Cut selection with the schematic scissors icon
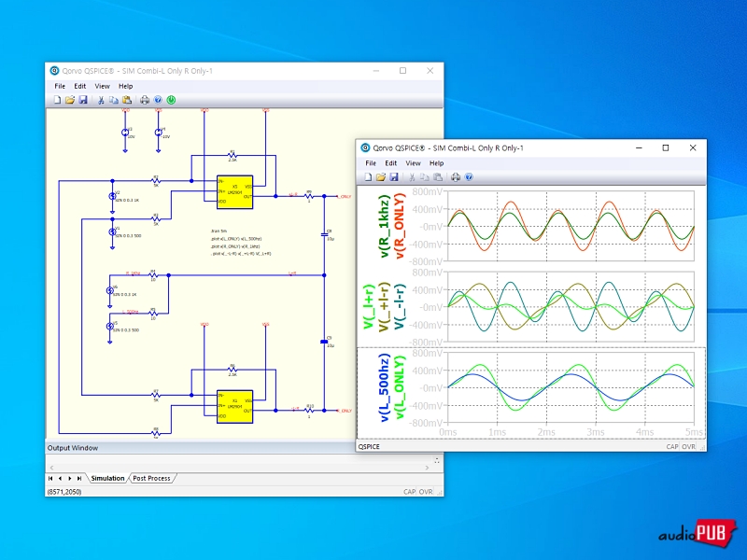The height and width of the screenshot is (560, 747). click(101, 100)
